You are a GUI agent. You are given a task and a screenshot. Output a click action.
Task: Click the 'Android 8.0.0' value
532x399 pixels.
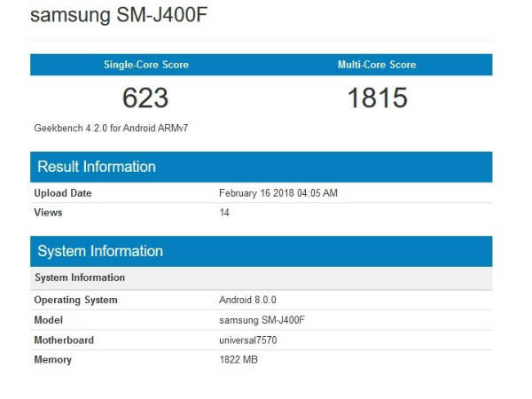click(247, 300)
